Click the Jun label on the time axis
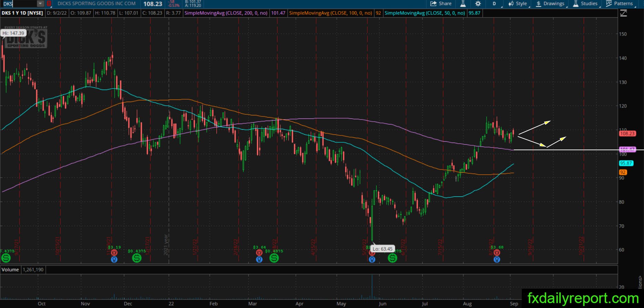Image resolution: width=644 pixels, height=308 pixels. tap(382, 304)
